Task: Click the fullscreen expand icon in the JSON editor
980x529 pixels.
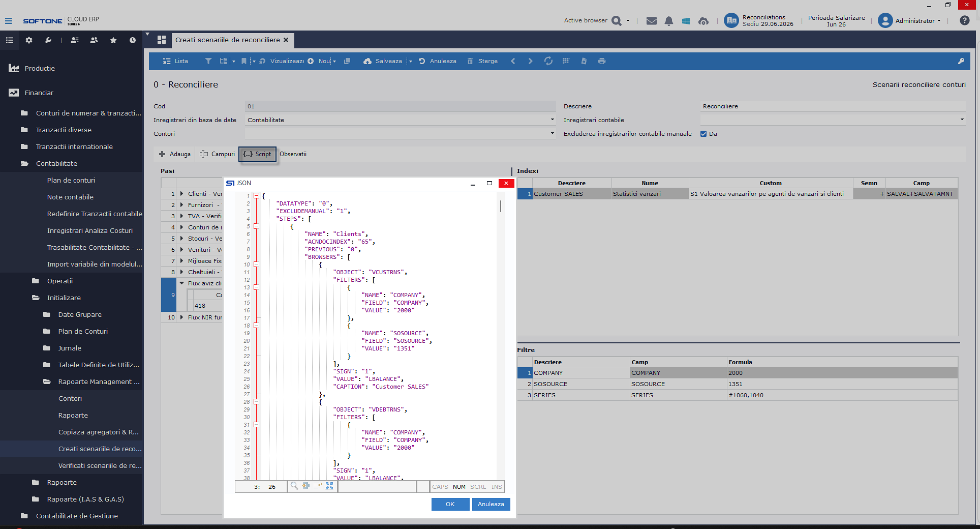Action: point(329,486)
